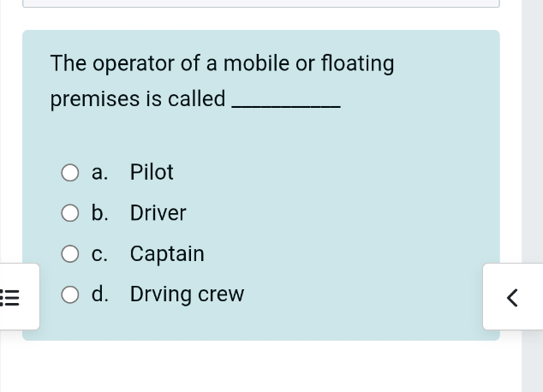Pick the Drving crew radio button

coord(70,294)
